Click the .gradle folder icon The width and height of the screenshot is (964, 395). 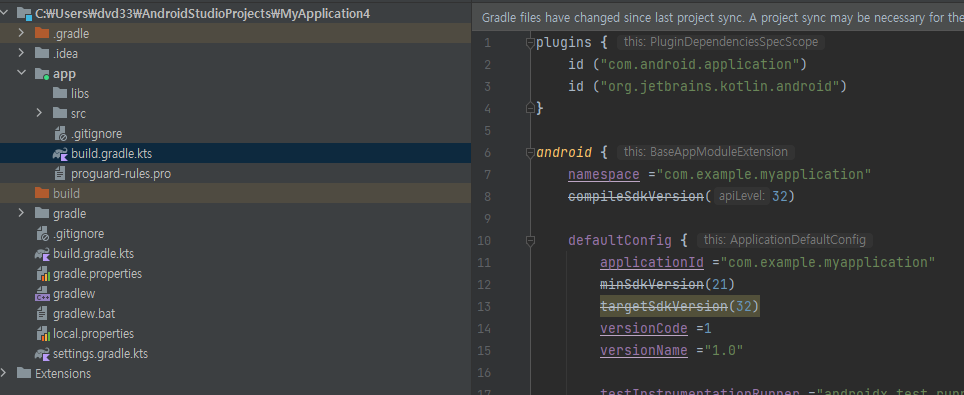(42, 33)
